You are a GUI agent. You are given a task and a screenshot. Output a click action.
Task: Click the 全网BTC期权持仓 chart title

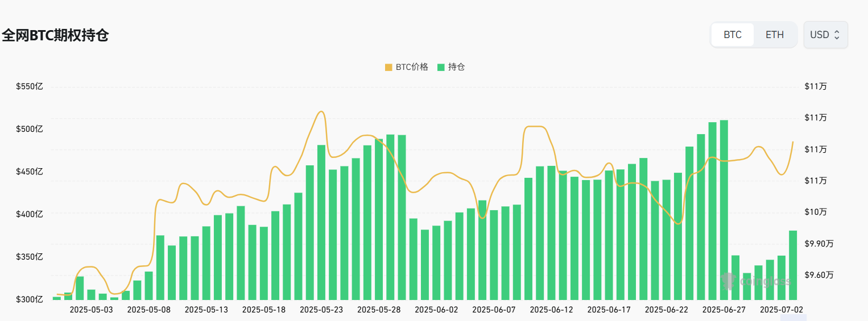coord(55,35)
